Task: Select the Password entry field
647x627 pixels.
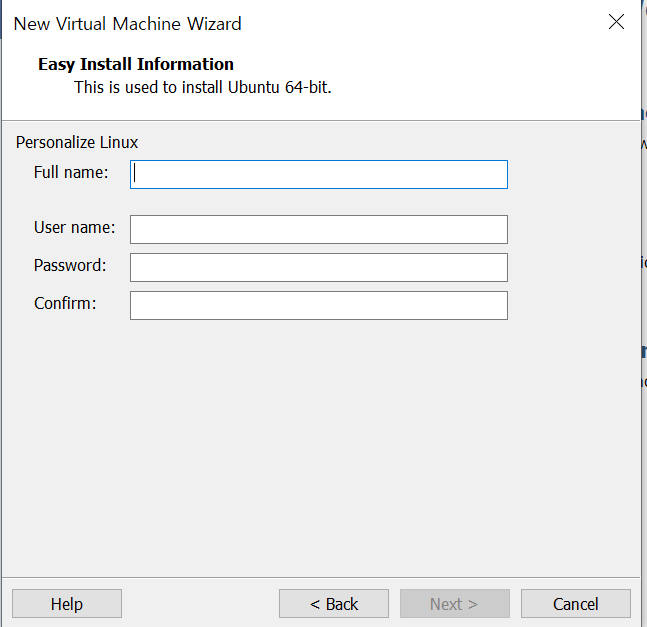Action: (x=319, y=268)
